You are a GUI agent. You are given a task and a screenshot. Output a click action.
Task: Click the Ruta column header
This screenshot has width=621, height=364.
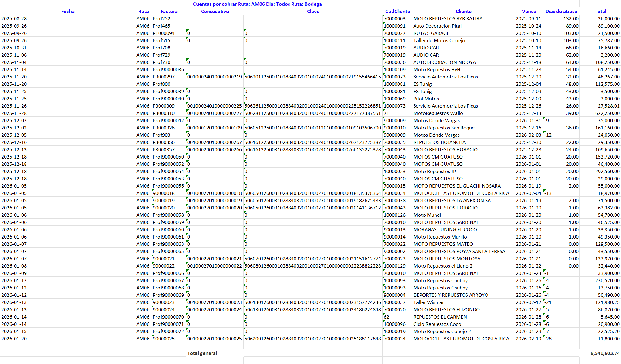tap(143, 12)
